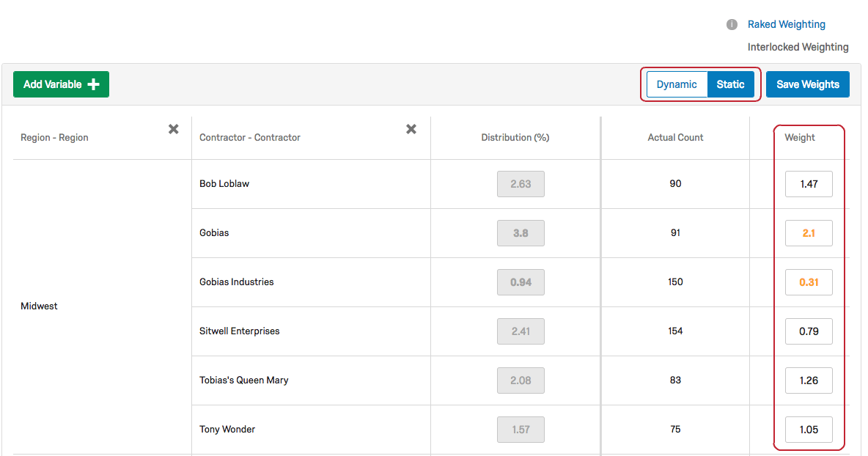Remove the Contractor variable column with X
This screenshot has height=456, width=868.
[x=411, y=129]
